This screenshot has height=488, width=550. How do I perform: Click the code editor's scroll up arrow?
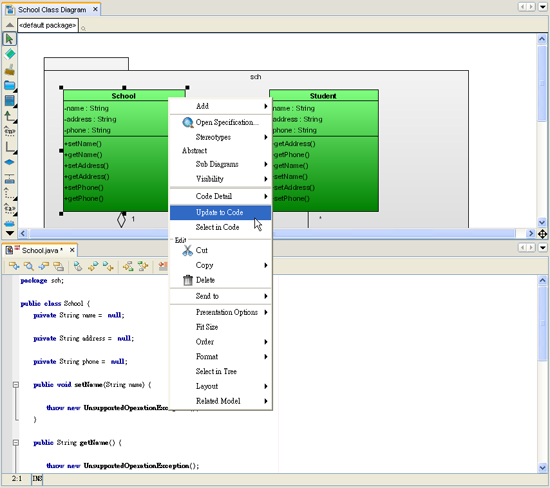(x=542, y=280)
